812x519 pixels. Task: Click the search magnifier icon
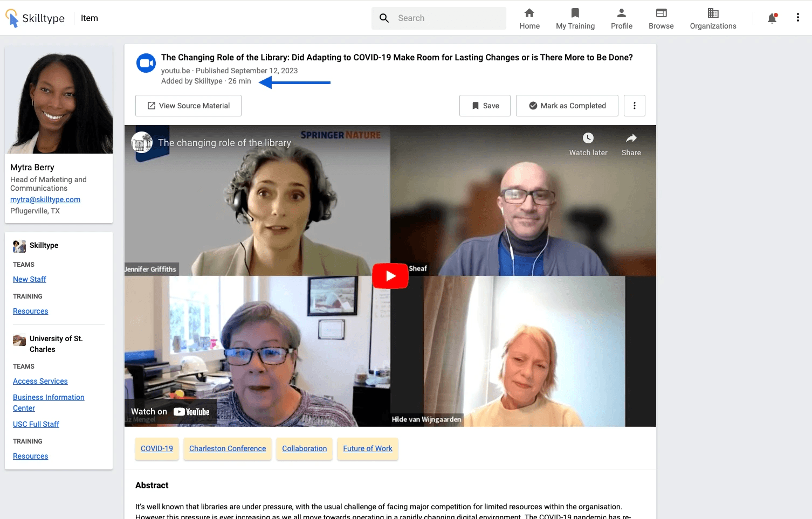pyautogui.click(x=384, y=18)
